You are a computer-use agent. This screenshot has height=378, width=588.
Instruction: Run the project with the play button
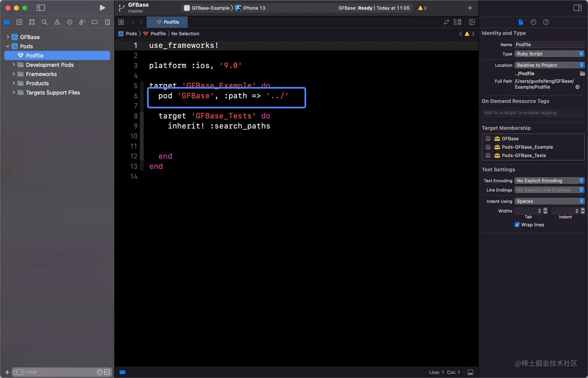pos(102,8)
